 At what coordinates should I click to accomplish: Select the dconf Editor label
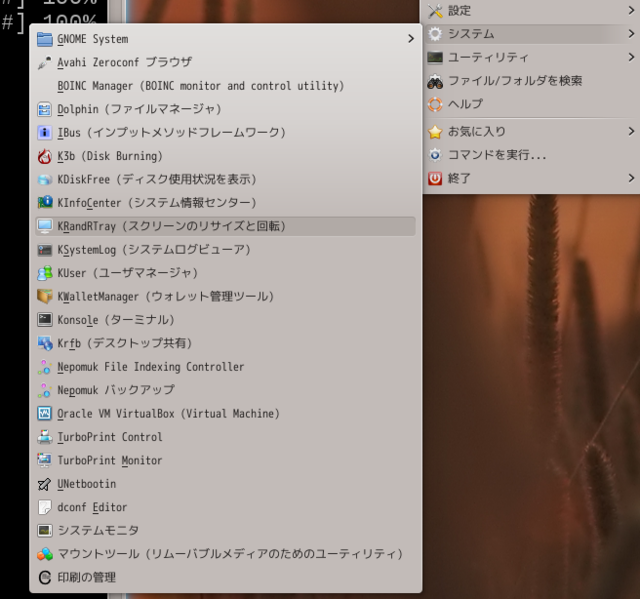click(92, 507)
